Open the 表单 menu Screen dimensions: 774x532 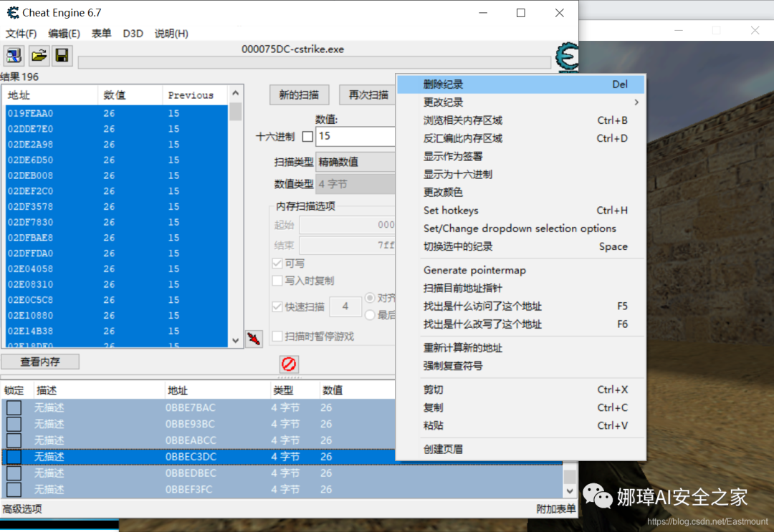pyautogui.click(x=101, y=34)
